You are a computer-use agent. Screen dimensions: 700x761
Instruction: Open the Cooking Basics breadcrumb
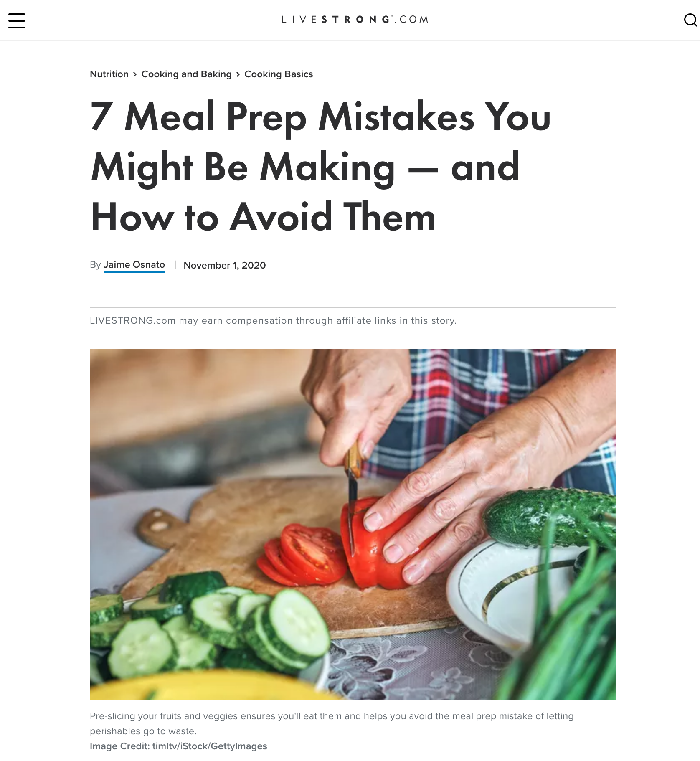click(279, 74)
